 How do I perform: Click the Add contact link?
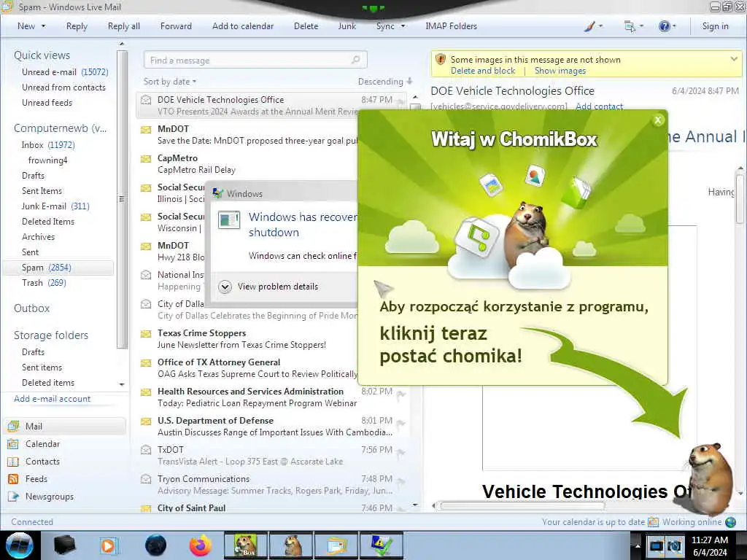pyautogui.click(x=600, y=106)
